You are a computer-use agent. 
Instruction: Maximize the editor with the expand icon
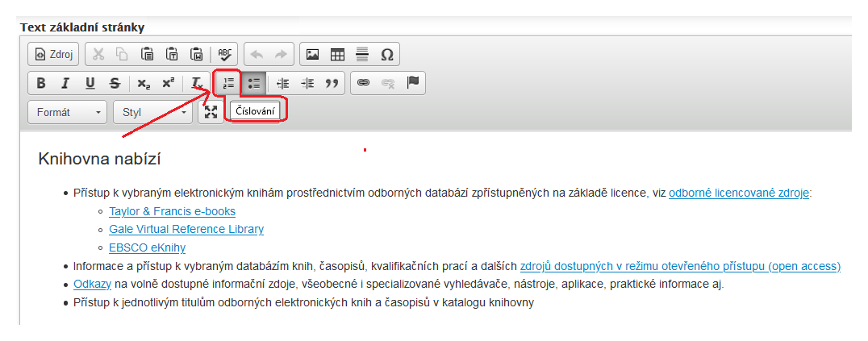(x=211, y=112)
